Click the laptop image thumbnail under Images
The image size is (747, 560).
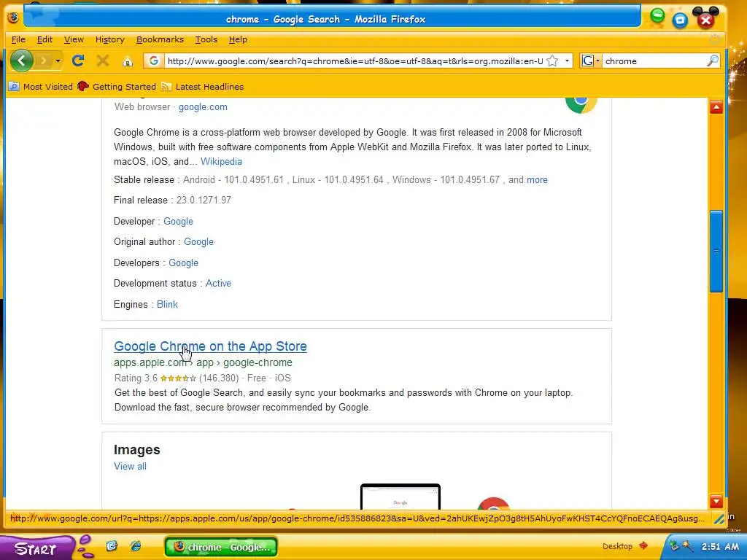400,497
